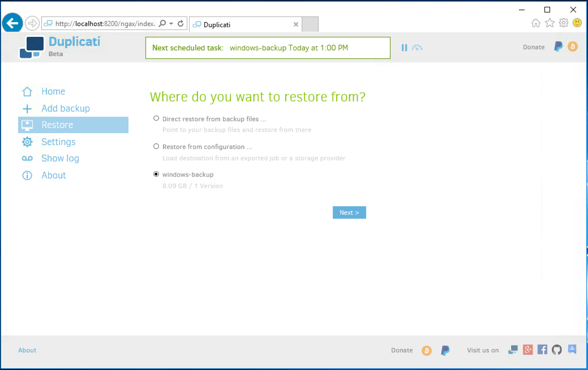Image resolution: width=588 pixels, height=370 pixels.
Task: Select the windows-backup radio option
Action: [156, 174]
